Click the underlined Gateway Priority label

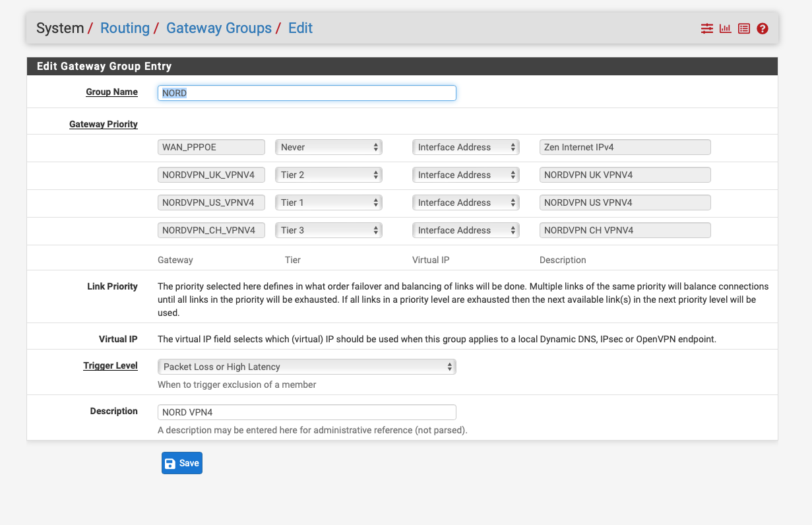[104, 124]
